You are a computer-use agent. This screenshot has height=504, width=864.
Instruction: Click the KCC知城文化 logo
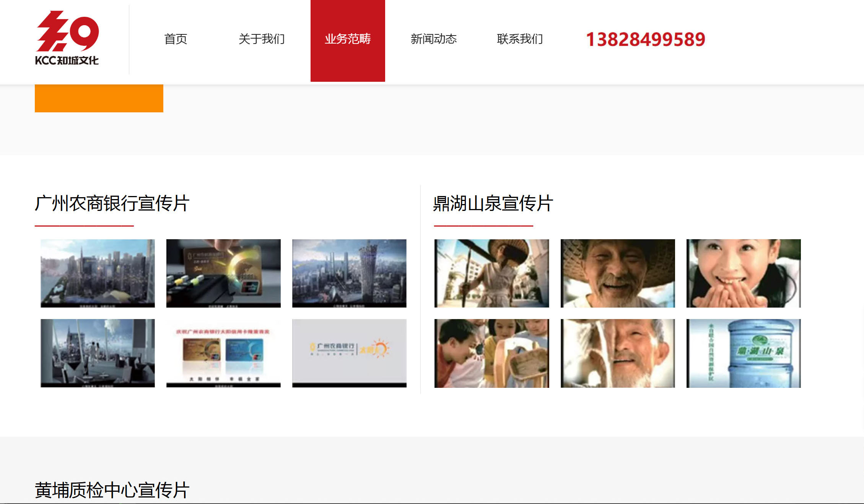[x=67, y=38]
